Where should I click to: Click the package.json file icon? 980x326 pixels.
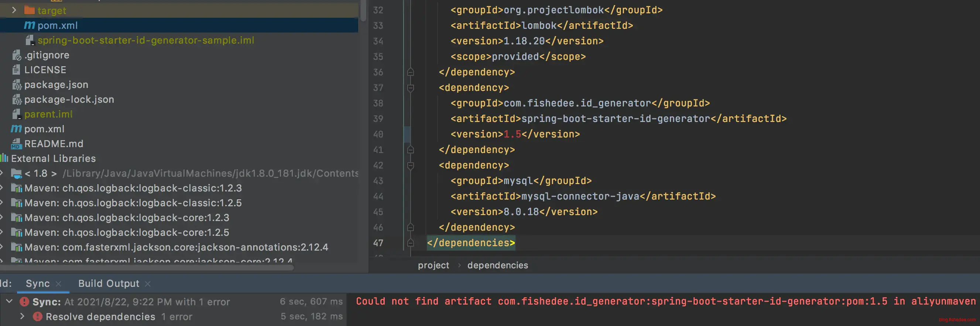click(16, 85)
